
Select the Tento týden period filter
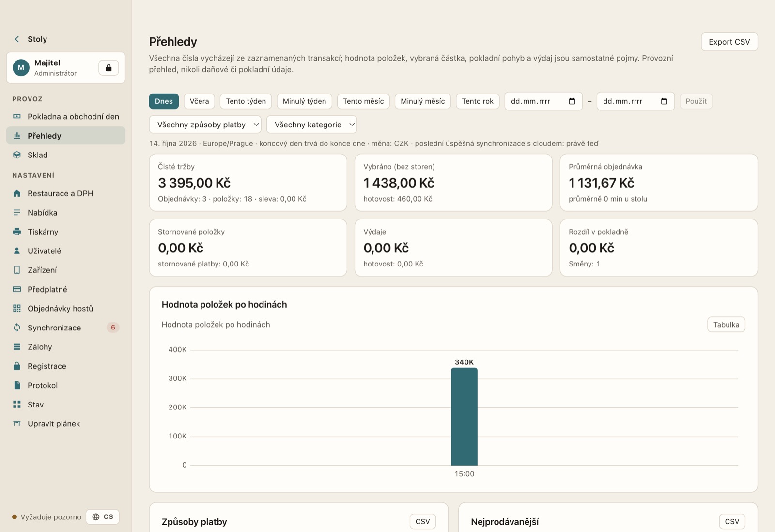[246, 101]
